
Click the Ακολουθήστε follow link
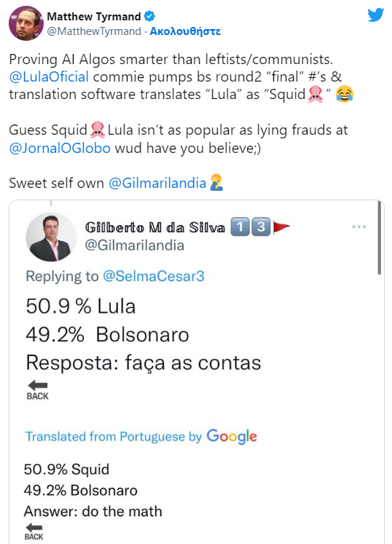point(185,31)
